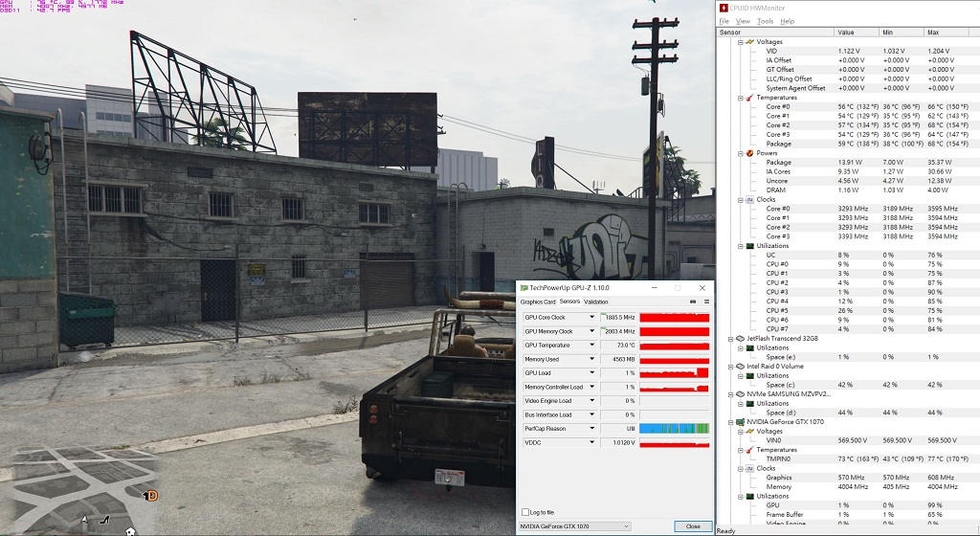Click the NVMe SAMSUNG drive icon
Viewport: 980px width, 536px height.
point(740,394)
